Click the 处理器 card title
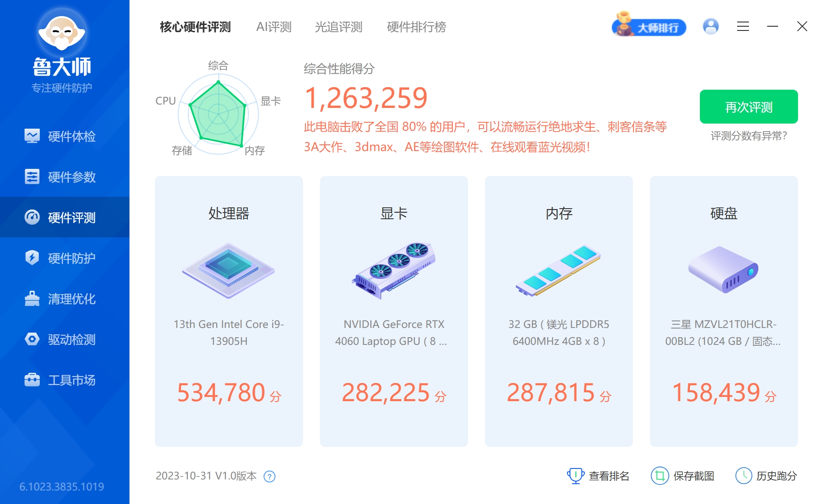This screenshot has height=504, width=823. tap(229, 213)
